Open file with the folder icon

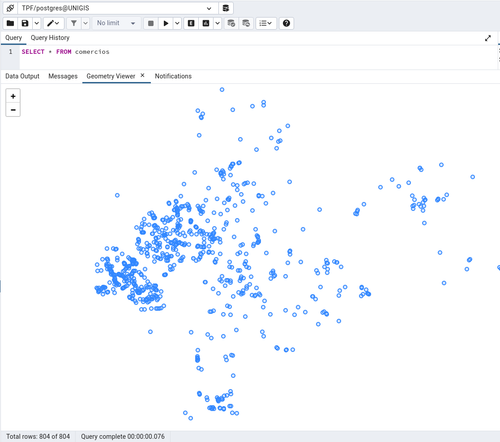click(x=10, y=23)
